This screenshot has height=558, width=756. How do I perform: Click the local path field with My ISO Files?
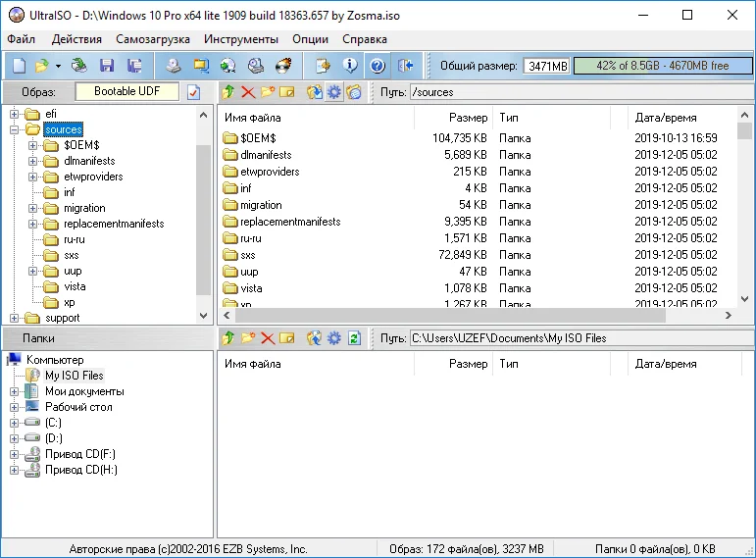[x=579, y=338]
